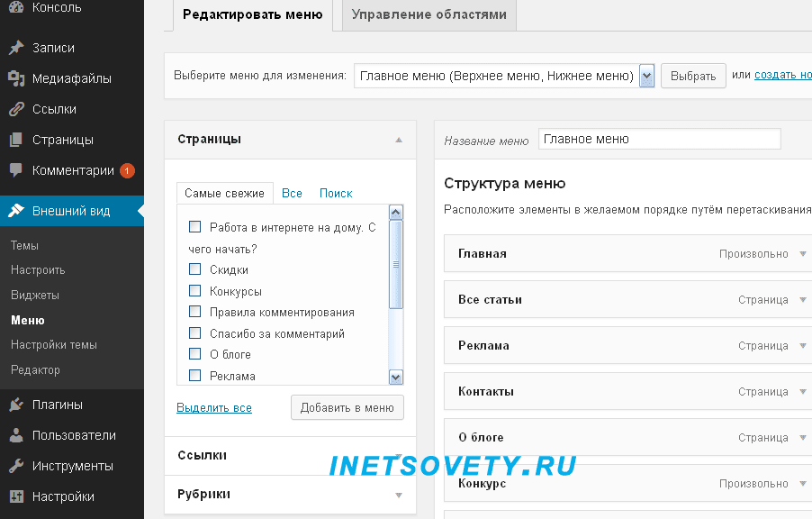The image size is (812, 519).
Task: Select the Медиафайлы sidebar icon
Action: [x=16, y=77]
